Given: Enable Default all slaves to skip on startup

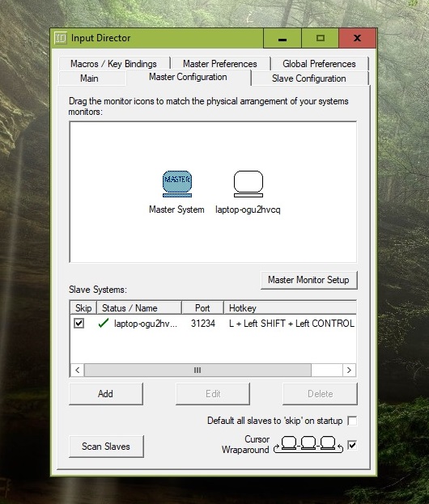Looking at the screenshot, I should click(352, 421).
